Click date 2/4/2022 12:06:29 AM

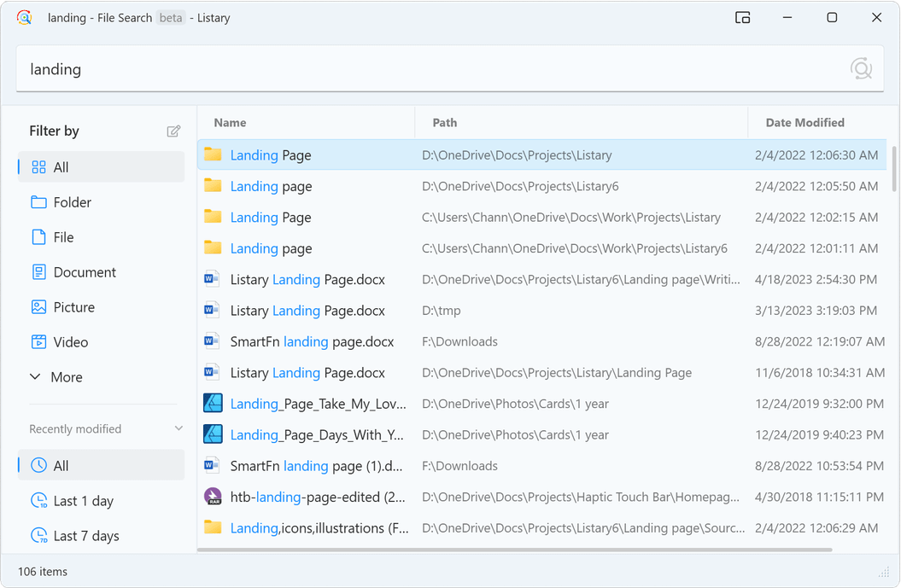pyautogui.click(x=816, y=527)
